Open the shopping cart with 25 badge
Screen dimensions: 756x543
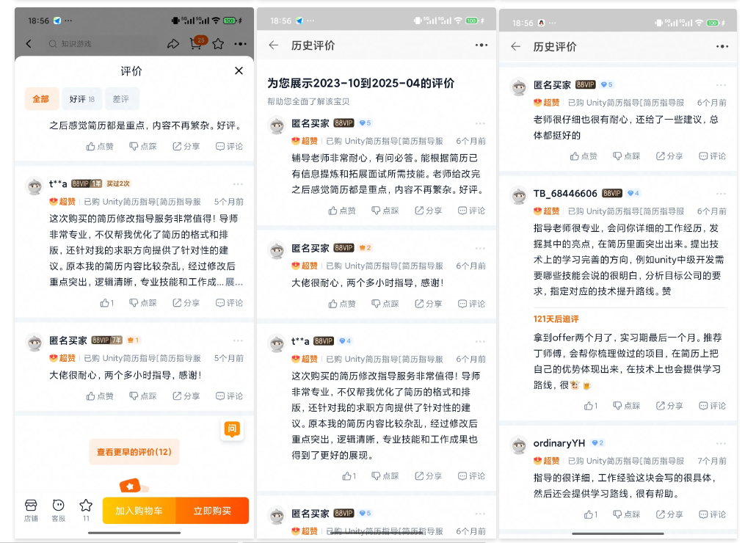196,44
